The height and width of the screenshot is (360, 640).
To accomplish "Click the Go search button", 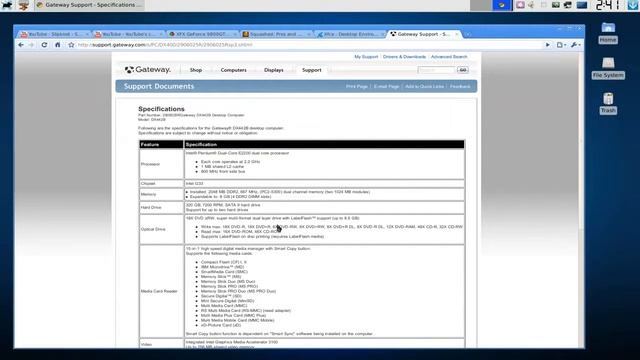I will coord(462,70).
